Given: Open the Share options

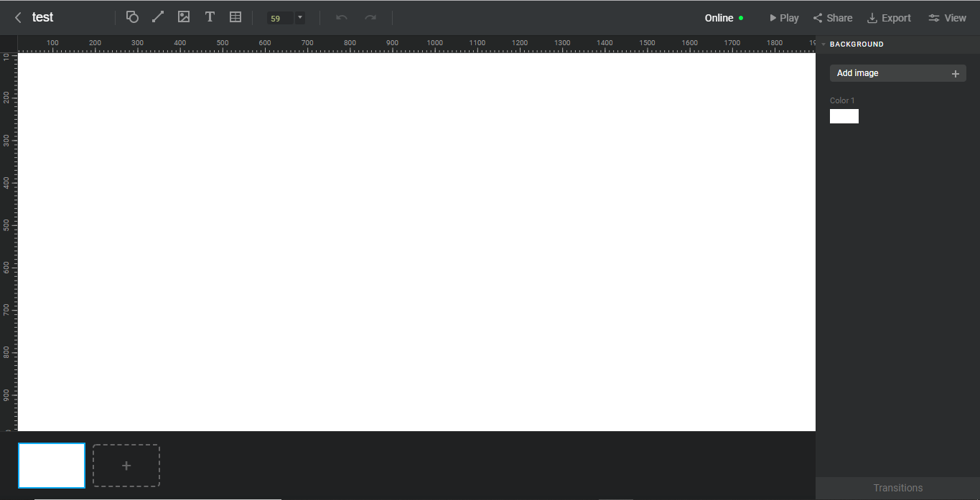Looking at the screenshot, I should [x=833, y=18].
